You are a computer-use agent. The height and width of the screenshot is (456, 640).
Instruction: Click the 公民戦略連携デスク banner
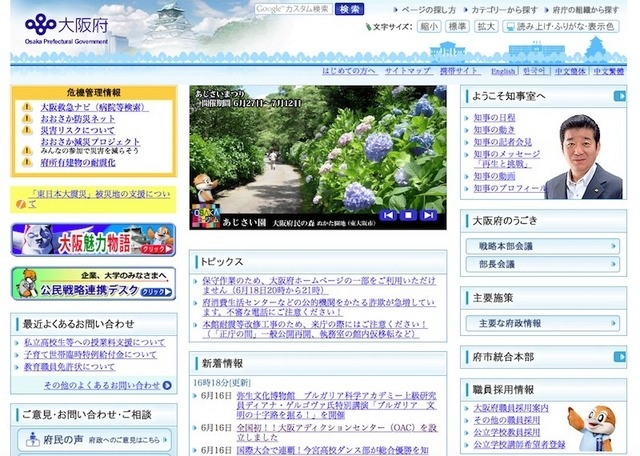[93, 284]
